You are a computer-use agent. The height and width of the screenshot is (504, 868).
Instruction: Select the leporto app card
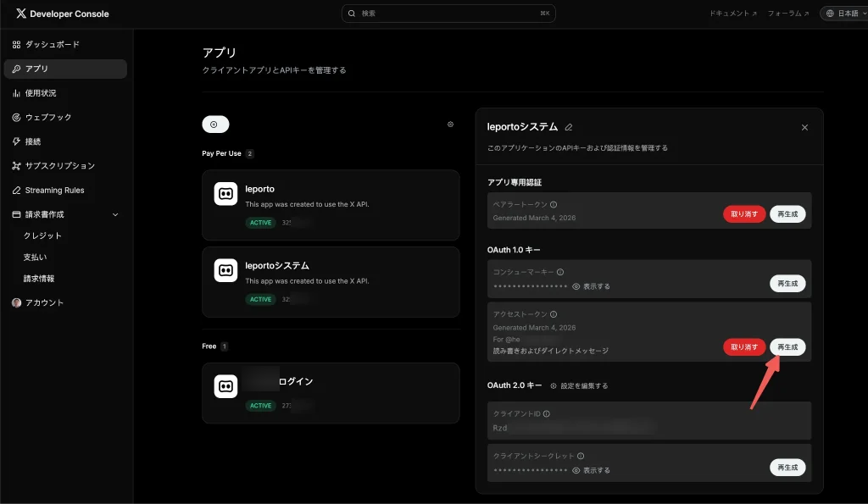pyautogui.click(x=331, y=205)
